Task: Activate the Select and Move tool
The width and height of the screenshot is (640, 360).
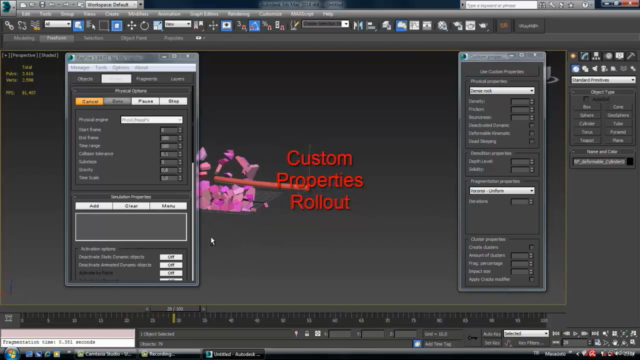Action: [x=131, y=26]
